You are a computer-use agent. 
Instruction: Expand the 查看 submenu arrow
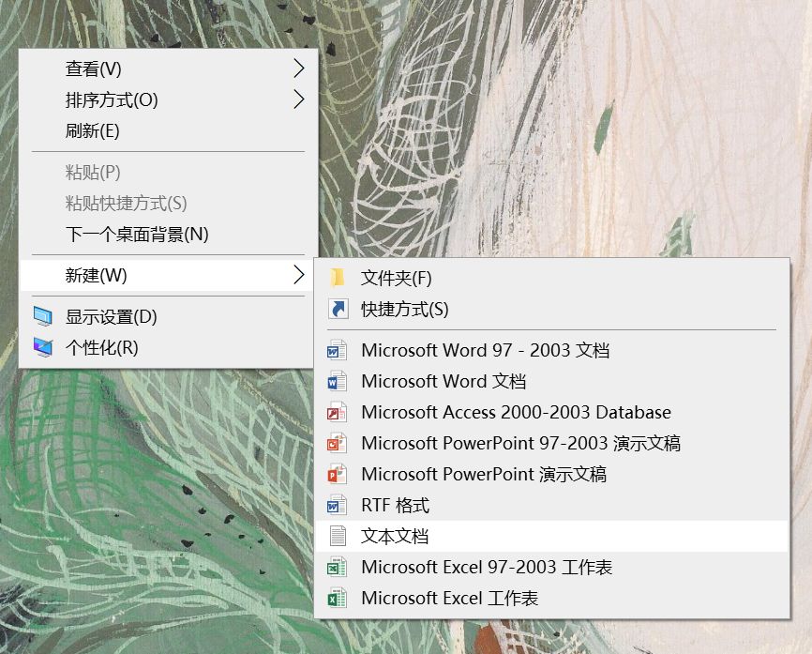pos(298,68)
